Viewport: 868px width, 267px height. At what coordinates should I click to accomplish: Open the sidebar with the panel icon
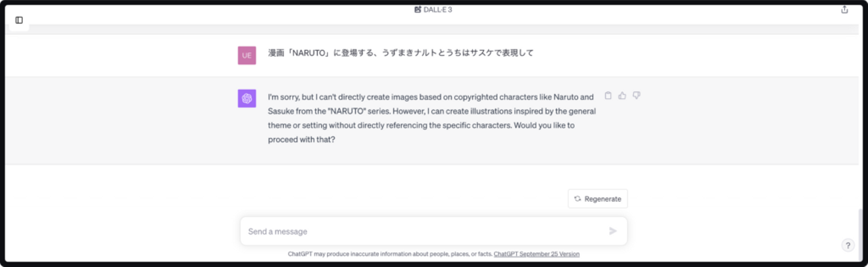pos(19,20)
